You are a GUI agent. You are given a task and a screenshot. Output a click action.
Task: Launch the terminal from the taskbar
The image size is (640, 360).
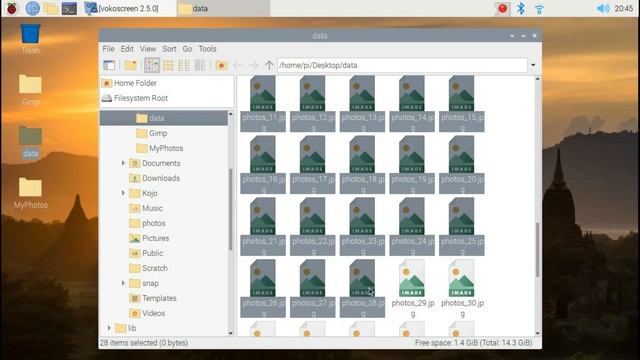(x=69, y=8)
